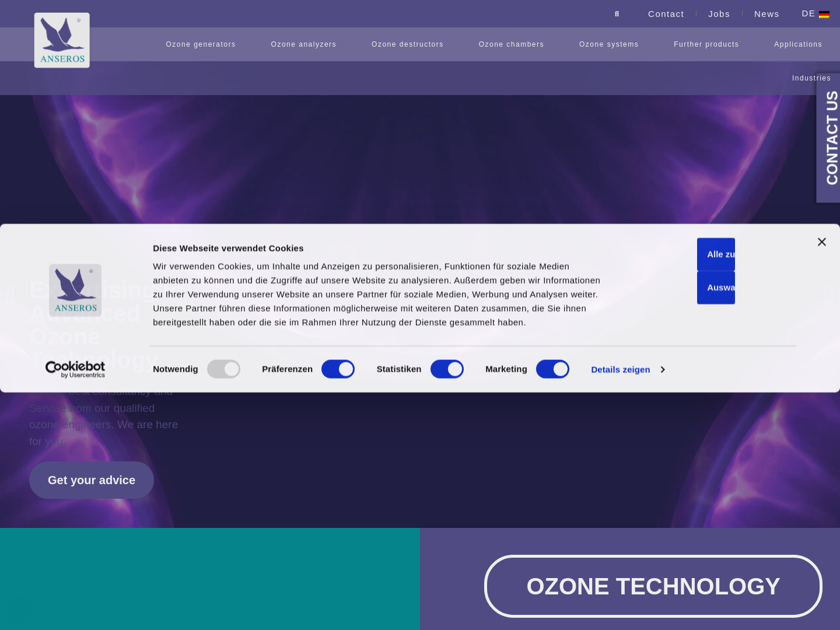The height and width of the screenshot is (630, 840).
Task: Open the Ozone destructors menu
Action: pyautogui.click(x=407, y=44)
